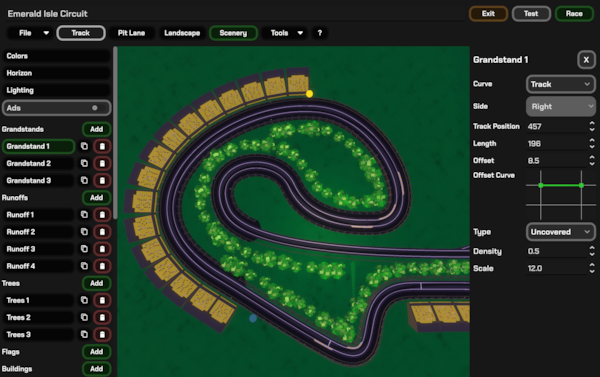Adjust the Track Position stepper arrows
This screenshot has width=600, height=377.
point(592,126)
